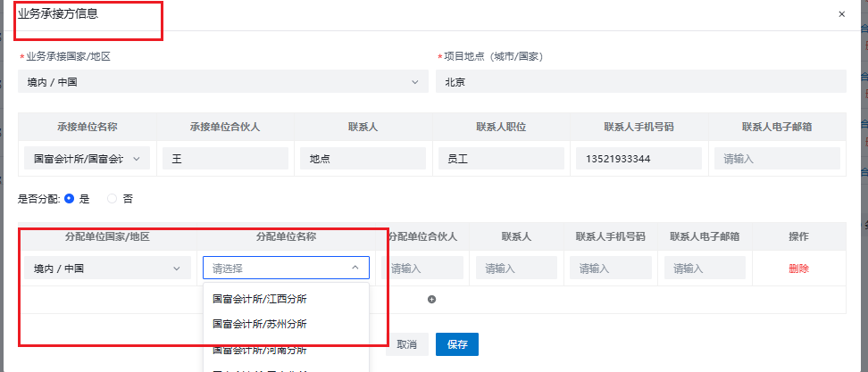Click the empty 分配单位合伙人 input
868x372 pixels.
tap(421, 268)
